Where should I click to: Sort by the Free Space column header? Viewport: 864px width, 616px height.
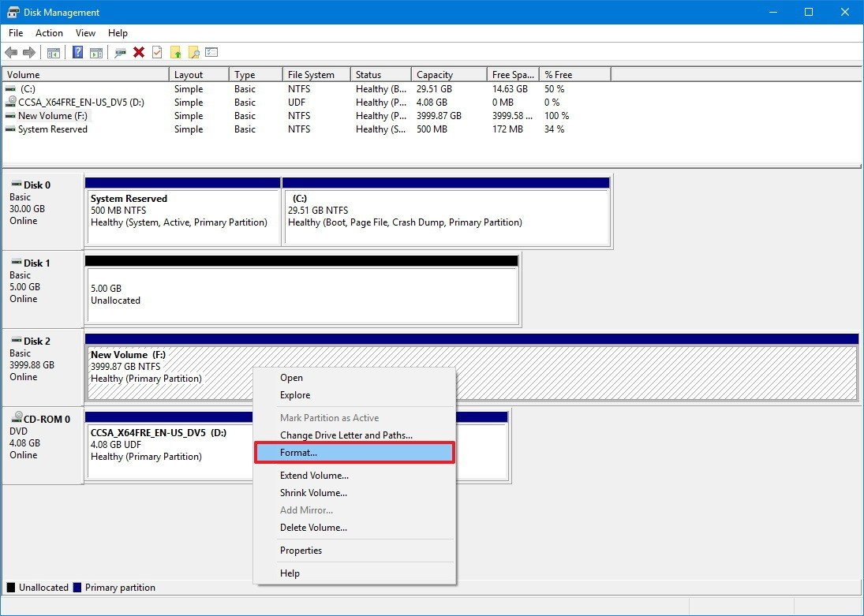(x=514, y=74)
